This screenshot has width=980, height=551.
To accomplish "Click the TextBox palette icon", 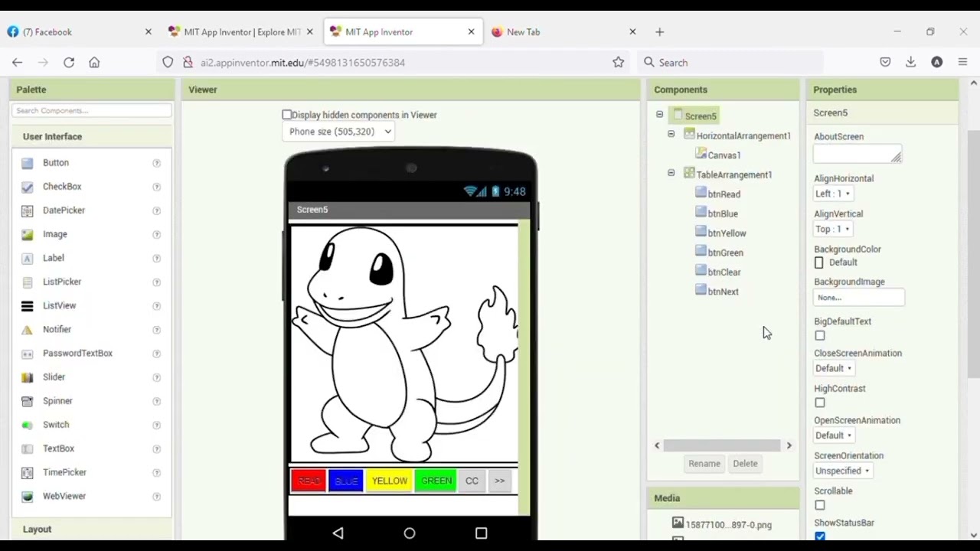I will 28,448.
